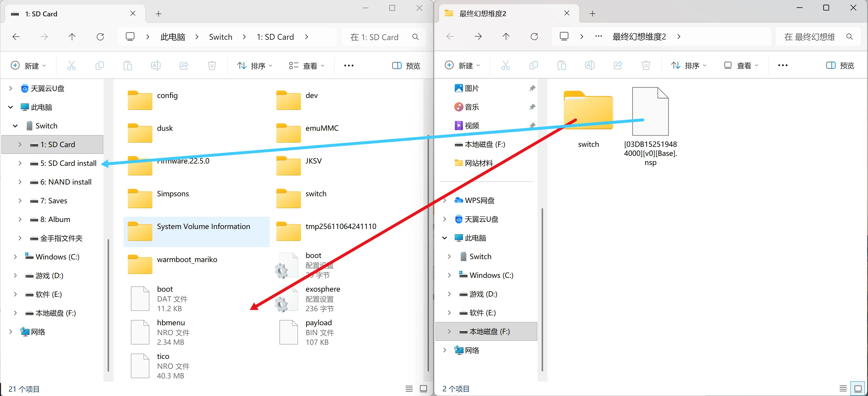Viewport: 868px width, 396px height.
Task: Switch to details view in 最终幻想维度2 status bar
Action: [x=843, y=389]
